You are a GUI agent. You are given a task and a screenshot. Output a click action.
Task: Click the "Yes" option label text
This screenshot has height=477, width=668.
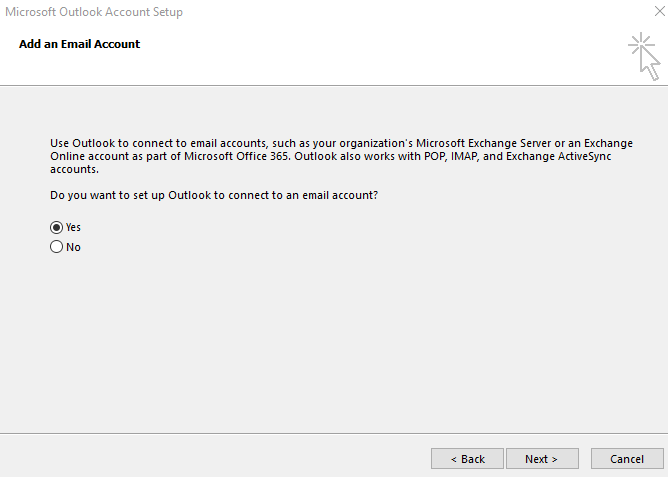(73, 227)
